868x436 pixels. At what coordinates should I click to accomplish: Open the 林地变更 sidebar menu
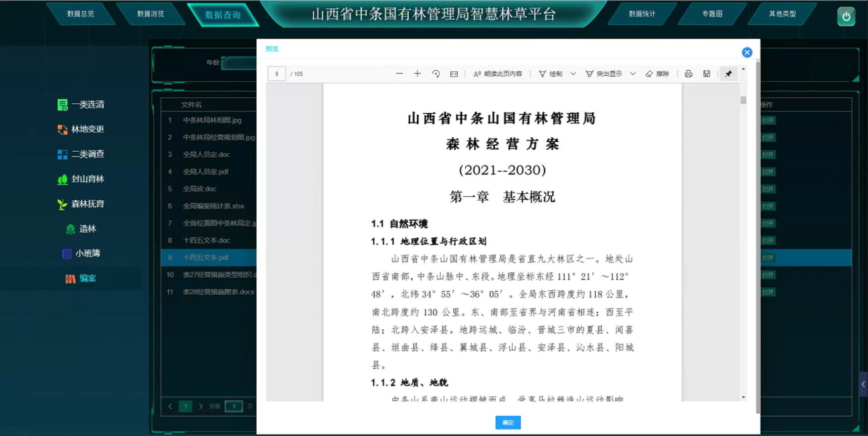pos(81,129)
